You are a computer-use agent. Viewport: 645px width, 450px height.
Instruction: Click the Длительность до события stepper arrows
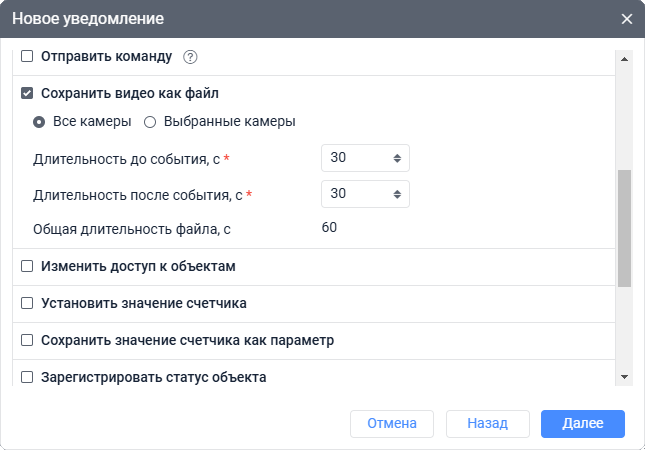pyautogui.click(x=397, y=159)
